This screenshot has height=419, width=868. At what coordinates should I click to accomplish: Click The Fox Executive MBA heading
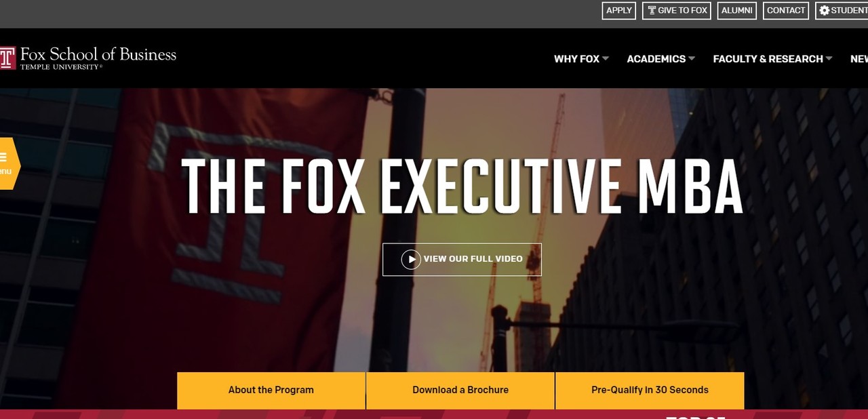[x=462, y=186]
